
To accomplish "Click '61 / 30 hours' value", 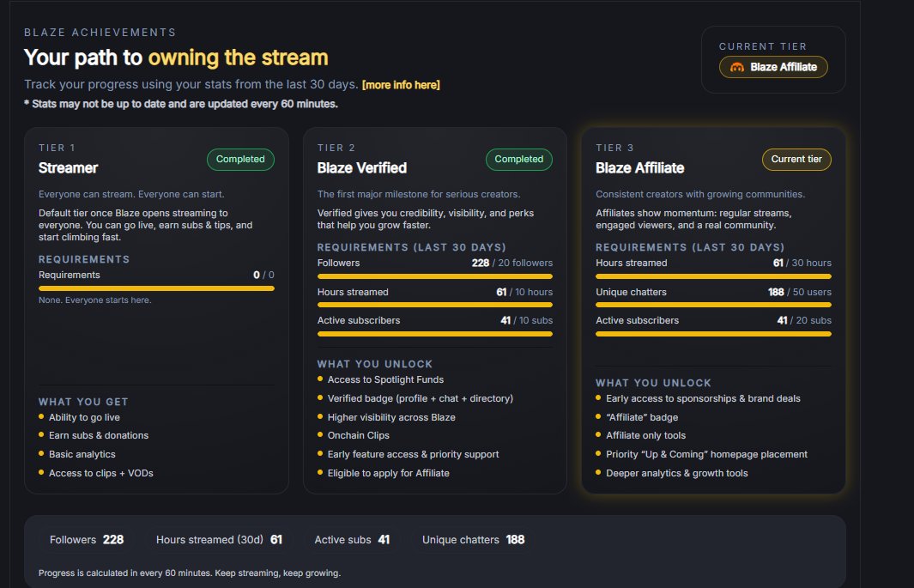I will click(x=802, y=263).
